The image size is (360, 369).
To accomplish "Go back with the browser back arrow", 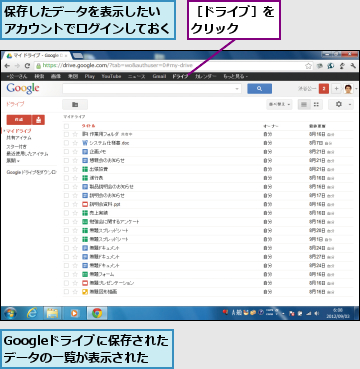I will tap(7, 66).
